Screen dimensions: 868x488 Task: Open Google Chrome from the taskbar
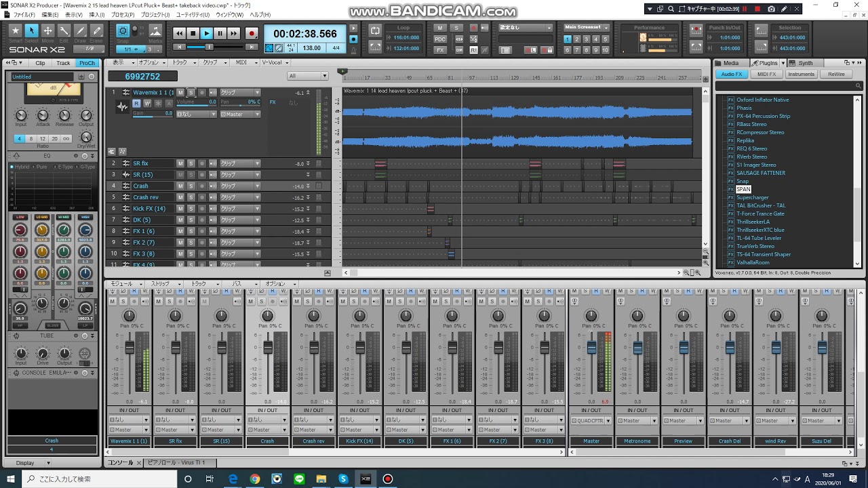(254, 479)
